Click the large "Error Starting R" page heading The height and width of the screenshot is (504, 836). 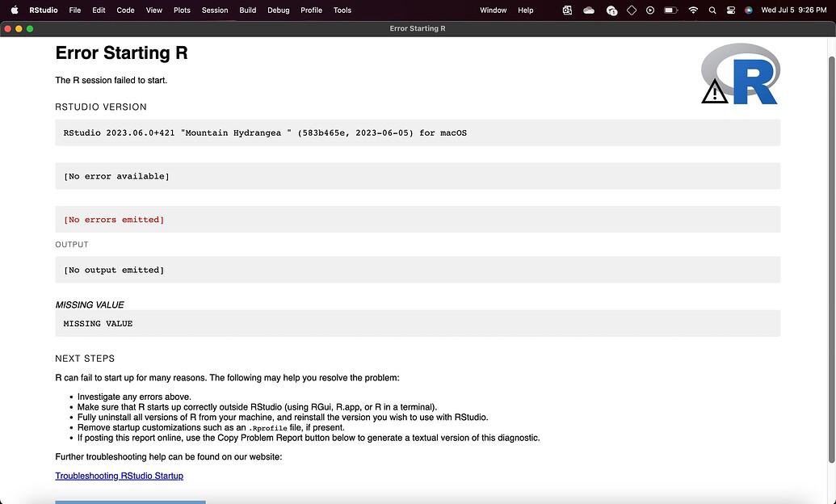[x=121, y=53]
